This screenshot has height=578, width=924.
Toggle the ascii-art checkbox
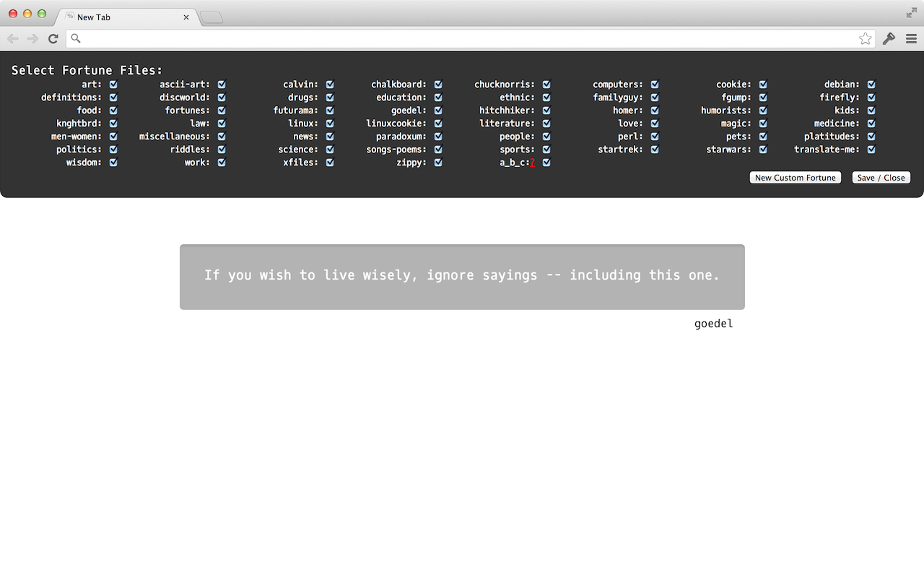tap(222, 85)
